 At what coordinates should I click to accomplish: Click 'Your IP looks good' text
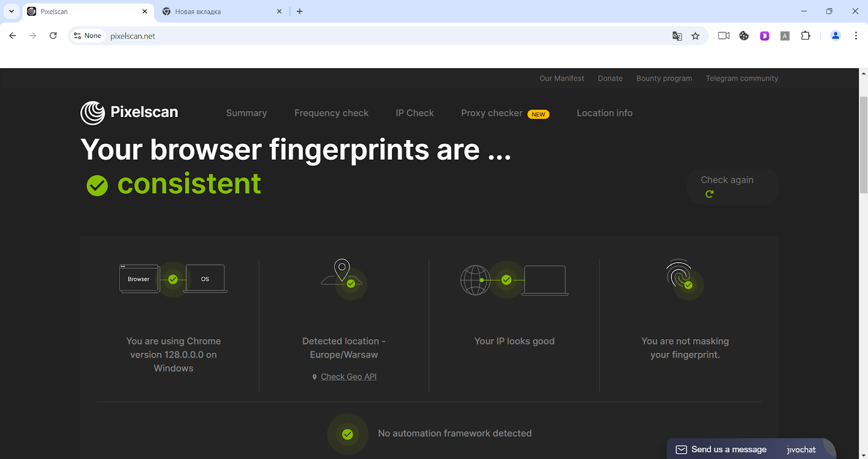click(x=514, y=341)
